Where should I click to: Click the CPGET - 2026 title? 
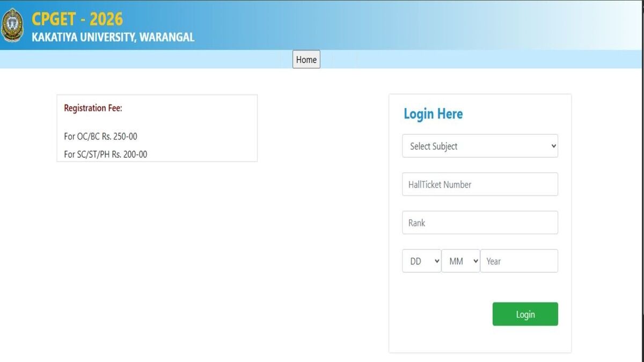77,19
